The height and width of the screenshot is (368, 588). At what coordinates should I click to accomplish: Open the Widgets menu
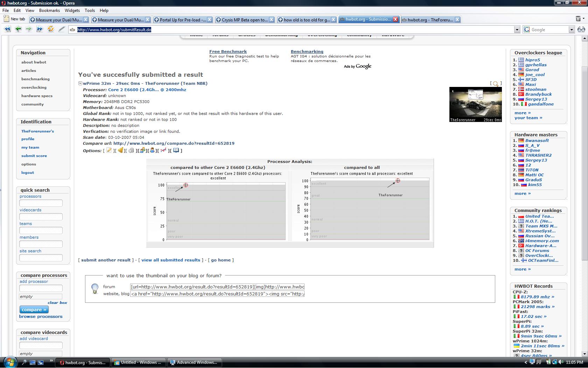tap(72, 11)
